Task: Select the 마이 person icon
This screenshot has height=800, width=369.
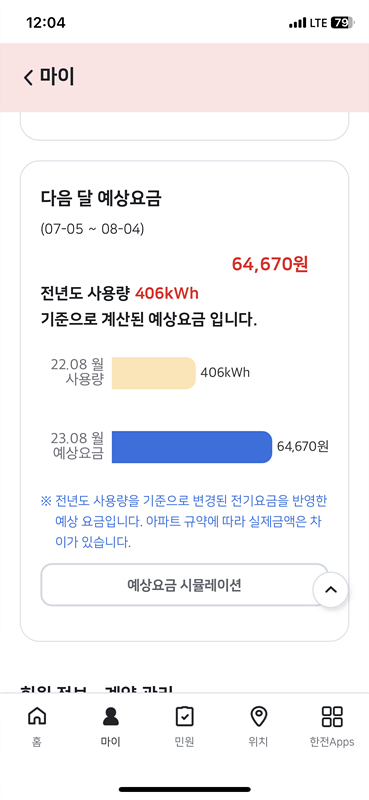Action: (x=110, y=716)
